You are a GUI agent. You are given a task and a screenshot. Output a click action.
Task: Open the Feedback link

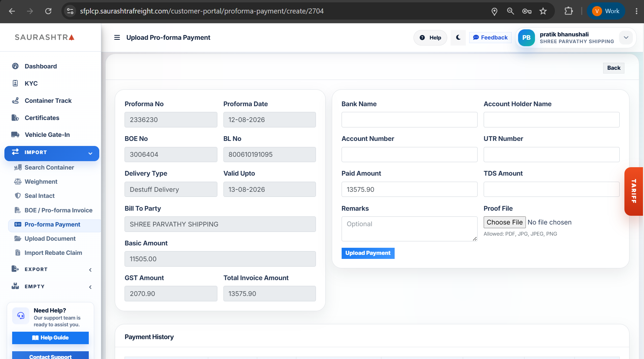click(490, 37)
